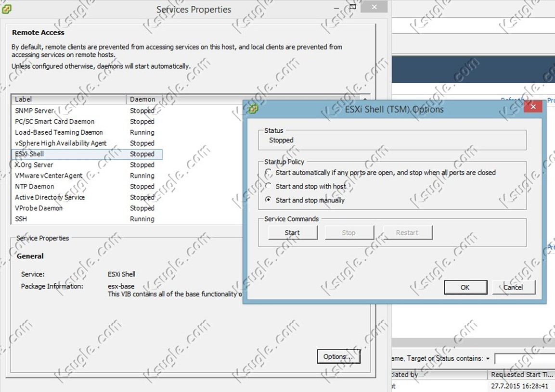
Task: Click the 'esx-base' package information value
Action: (x=121, y=286)
